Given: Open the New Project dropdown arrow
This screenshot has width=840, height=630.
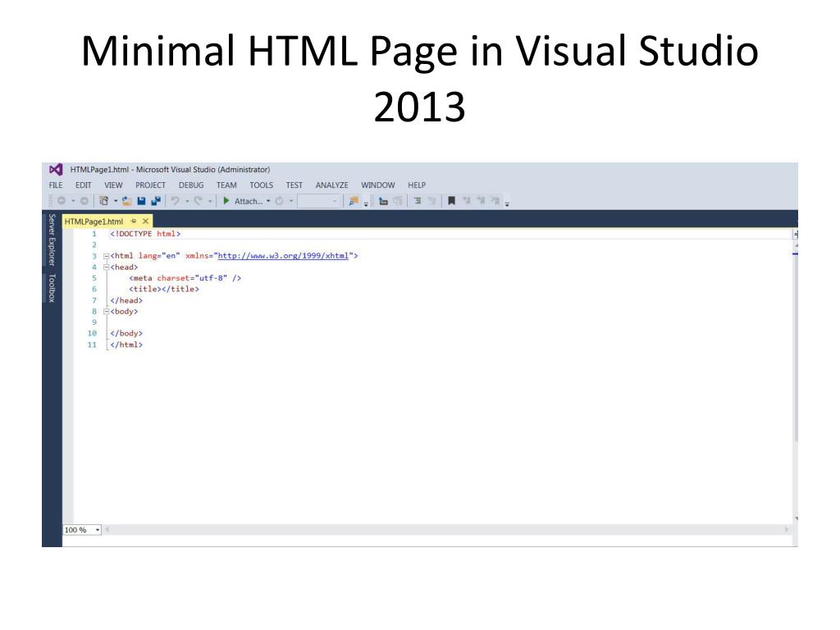Looking at the screenshot, I should click(116, 201).
